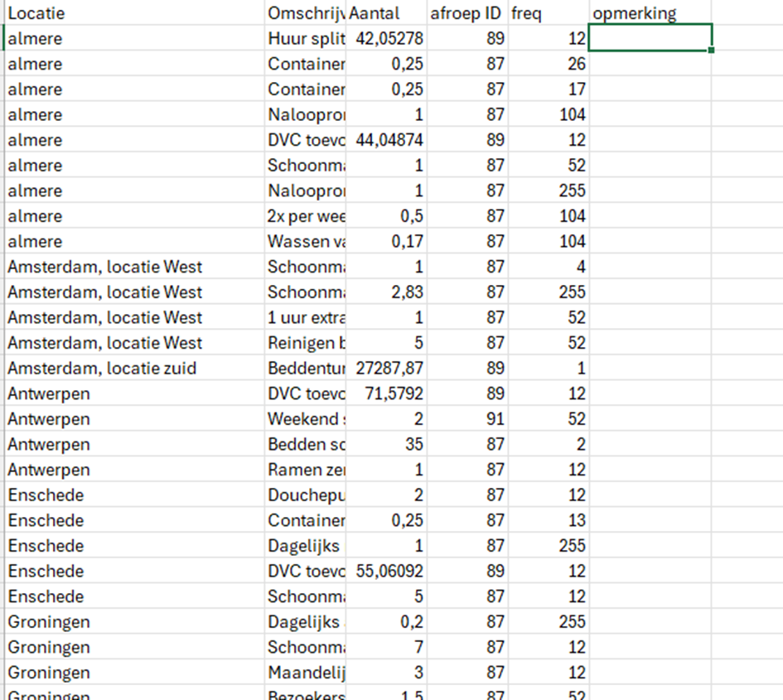This screenshot has height=700, width=783.
Task: Click the Reinigen b description cell
Action: 305,342
